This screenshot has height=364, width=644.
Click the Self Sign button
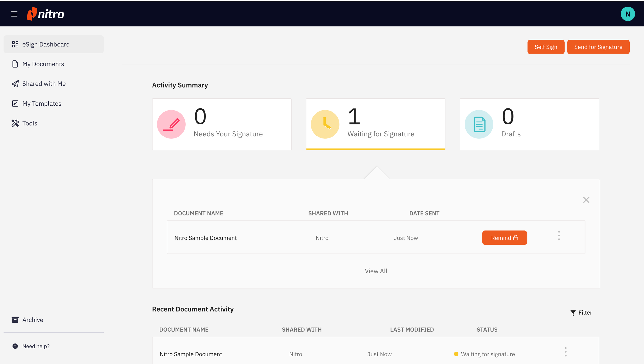pyautogui.click(x=546, y=47)
